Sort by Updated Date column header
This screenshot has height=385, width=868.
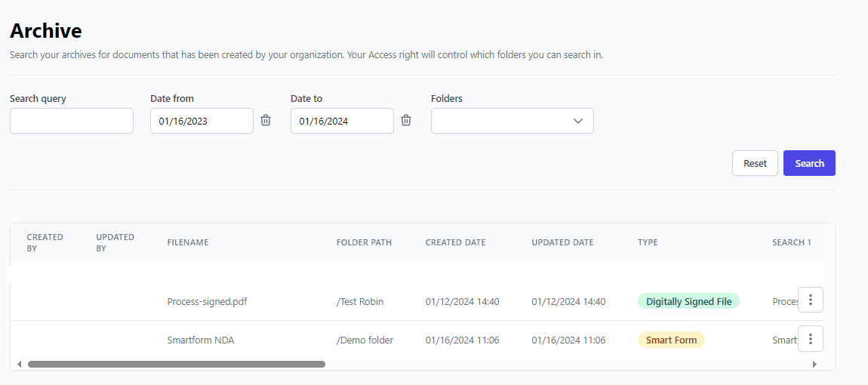(562, 242)
